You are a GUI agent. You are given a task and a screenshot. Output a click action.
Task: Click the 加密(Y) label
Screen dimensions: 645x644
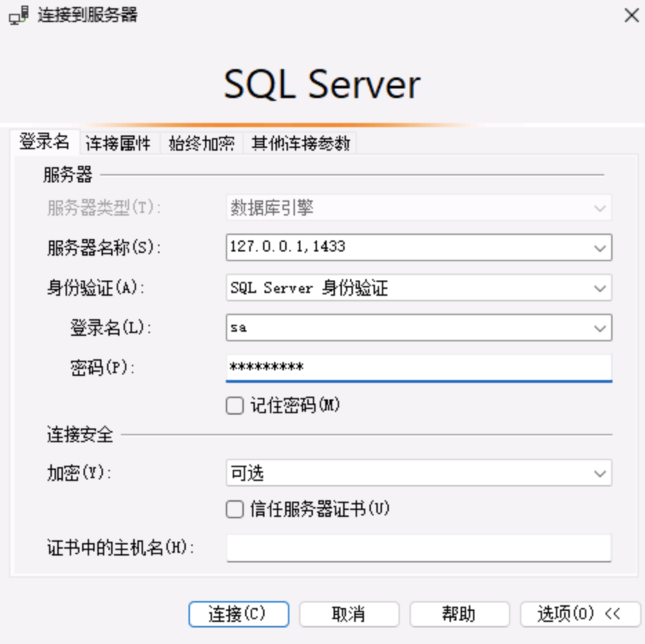coord(79,473)
